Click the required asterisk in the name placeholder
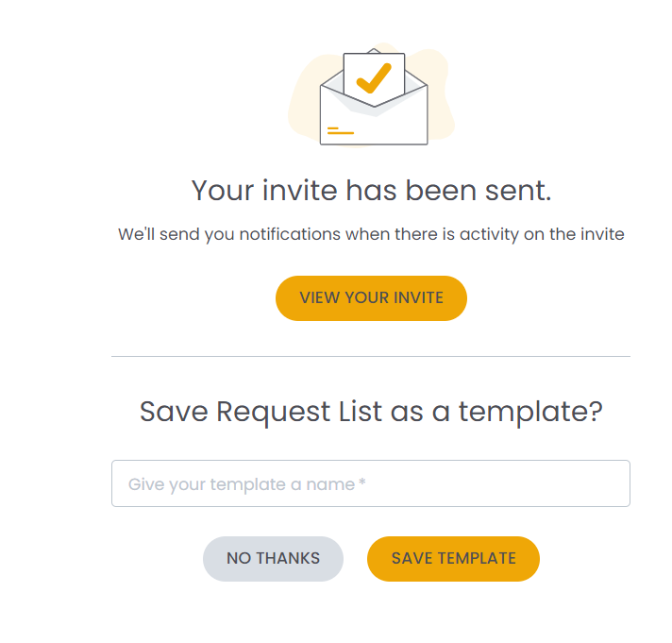The width and height of the screenshot is (672, 643). 362,483
